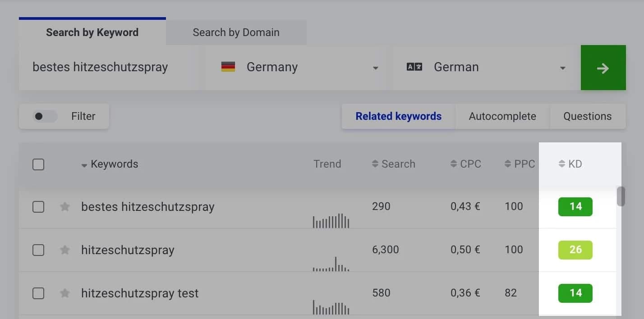Screen dimensions: 644x319
Task: Open the Questions tab
Action: point(587,116)
